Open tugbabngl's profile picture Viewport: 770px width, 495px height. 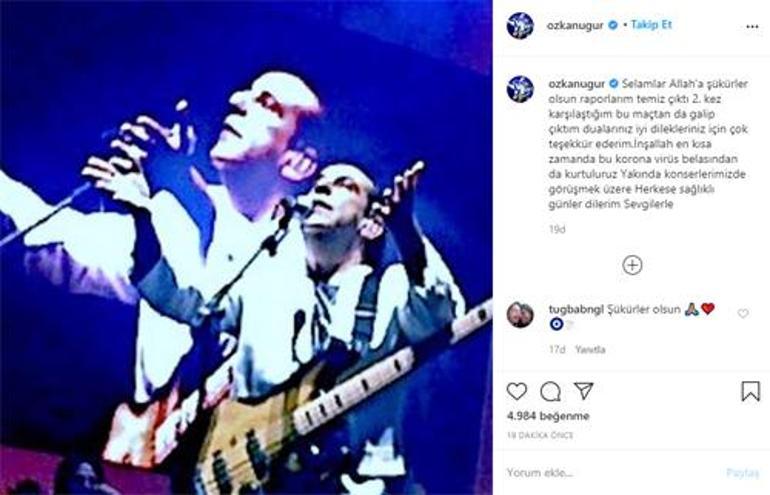(x=520, y=315)
